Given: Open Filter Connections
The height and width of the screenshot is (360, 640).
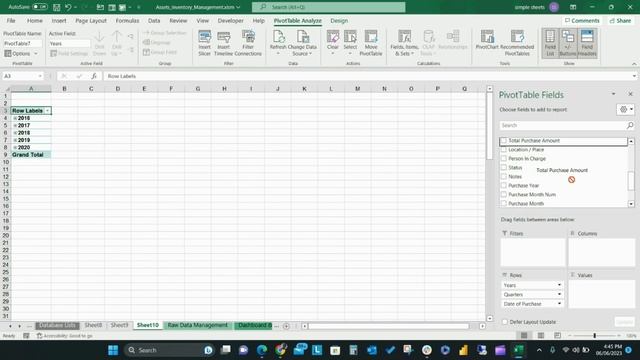Looking at the screenshot, I should (x=248, y=43).
